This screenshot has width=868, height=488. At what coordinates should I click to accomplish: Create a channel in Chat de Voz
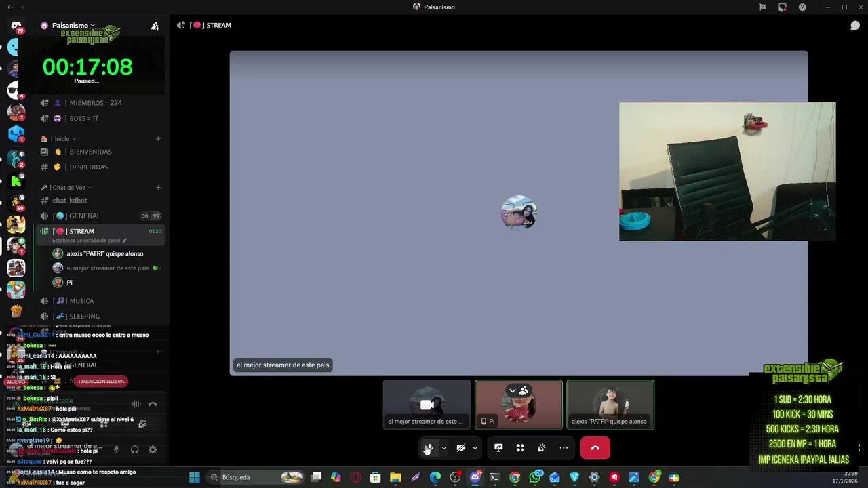tap(158, 188)
